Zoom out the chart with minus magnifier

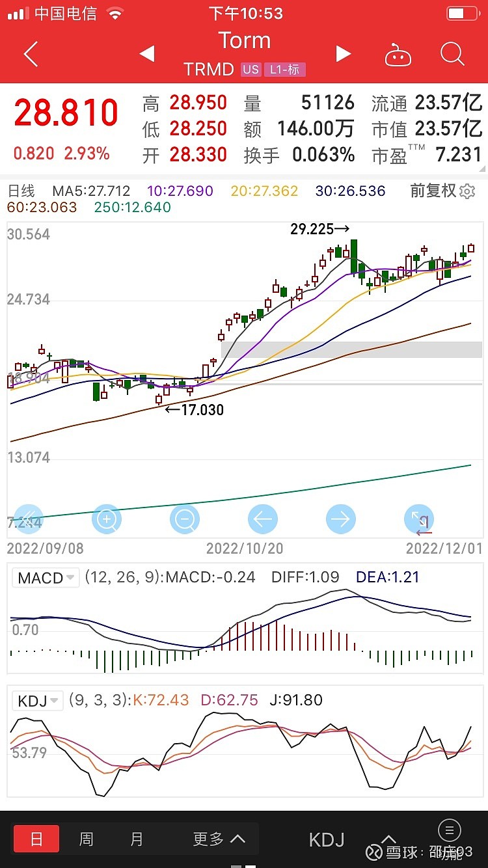click(185, 519)
